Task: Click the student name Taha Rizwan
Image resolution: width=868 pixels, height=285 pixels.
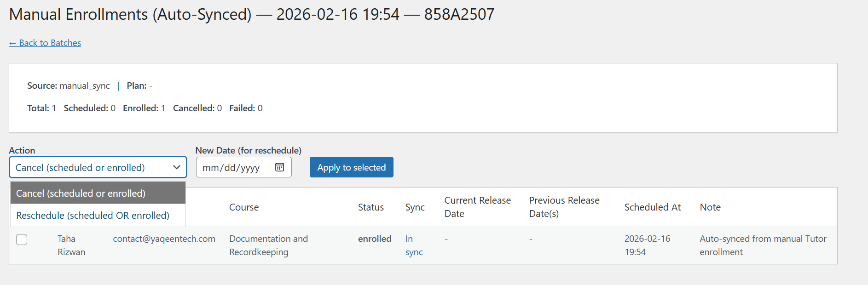Action: [x=71, y=245]
